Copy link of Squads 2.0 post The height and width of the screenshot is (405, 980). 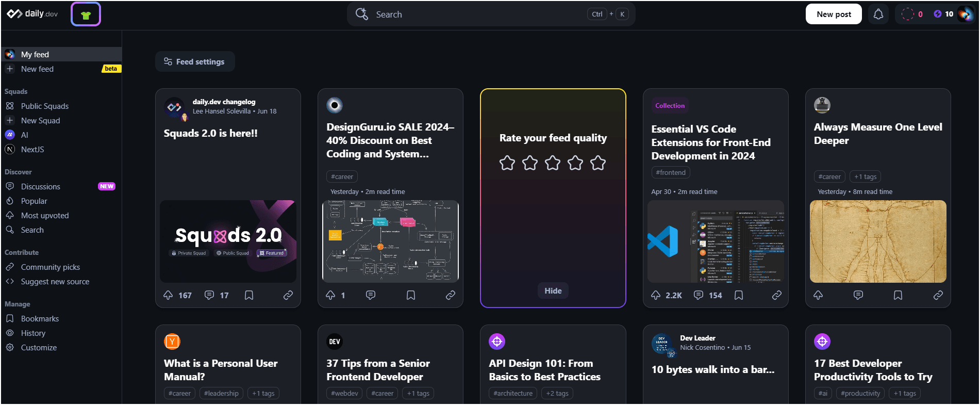pyautogui.click(x=288, y=295)
